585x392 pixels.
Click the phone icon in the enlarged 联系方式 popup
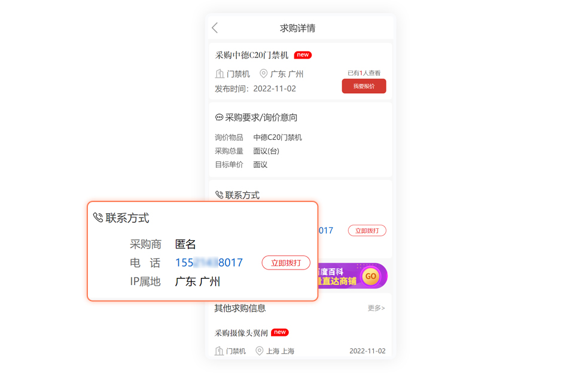(98, 218)
